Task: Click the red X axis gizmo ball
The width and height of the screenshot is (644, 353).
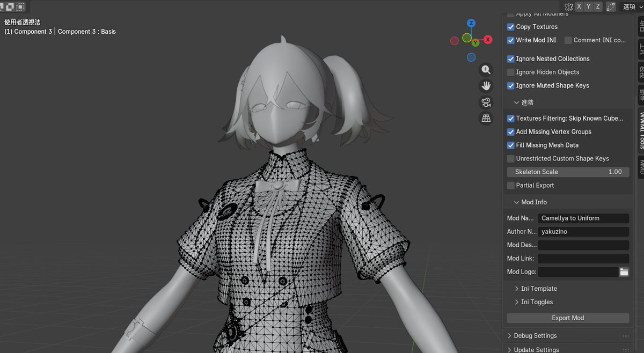Action: [488, 40]
